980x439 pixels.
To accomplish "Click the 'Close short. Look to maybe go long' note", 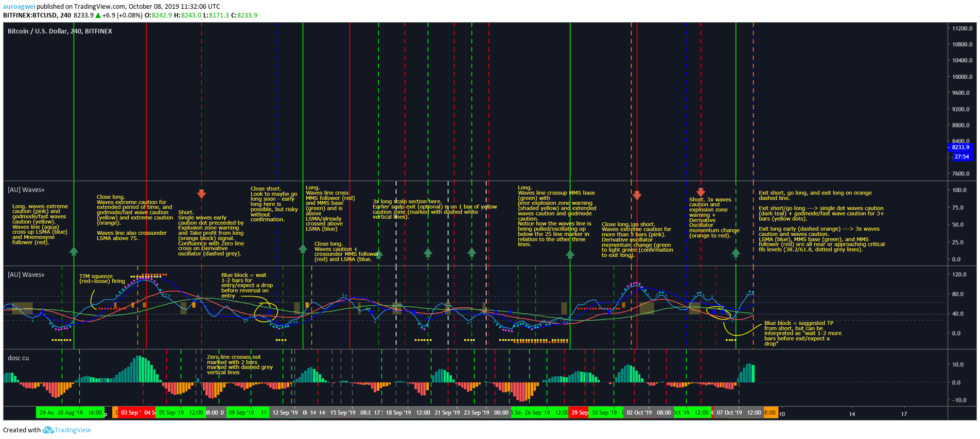I will 274,204.
